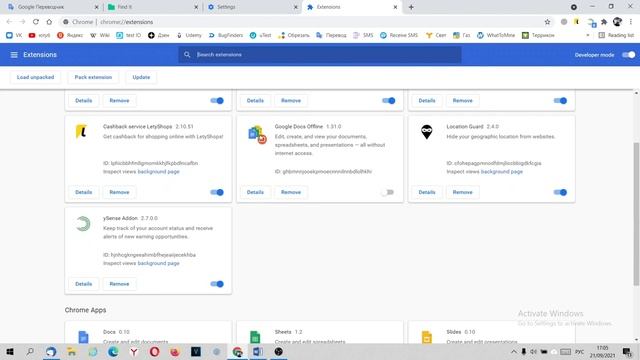Open Location Guard background page link
Viewport: 640px width, 360px height.
click(502, 172)
